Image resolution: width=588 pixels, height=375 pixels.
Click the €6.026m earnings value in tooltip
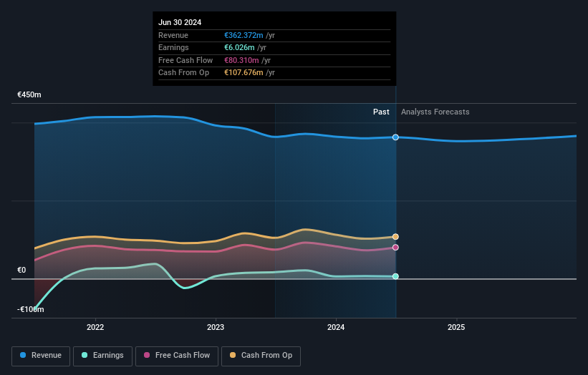239,47
